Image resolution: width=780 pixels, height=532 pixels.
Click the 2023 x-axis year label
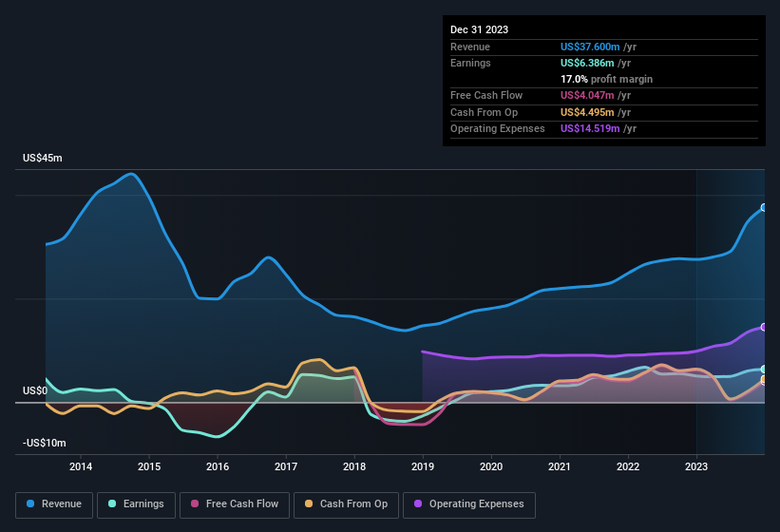pos(696,466)
